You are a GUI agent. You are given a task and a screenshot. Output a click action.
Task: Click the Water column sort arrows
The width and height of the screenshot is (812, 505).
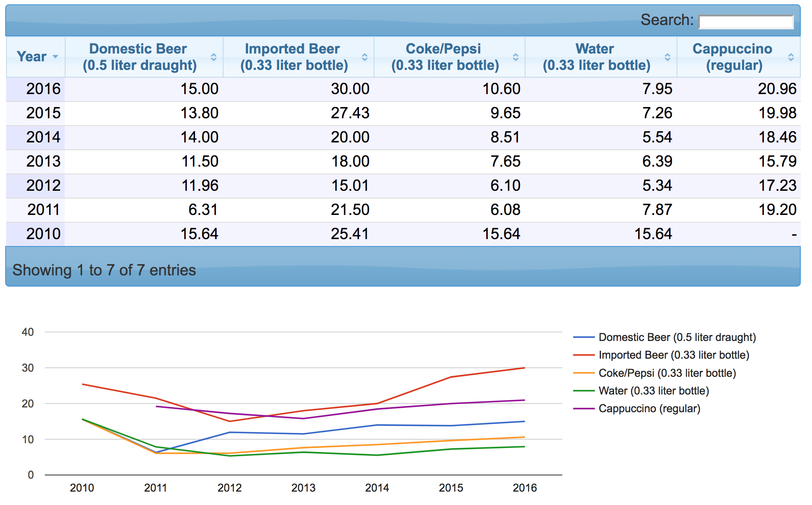tap(667, 57)
